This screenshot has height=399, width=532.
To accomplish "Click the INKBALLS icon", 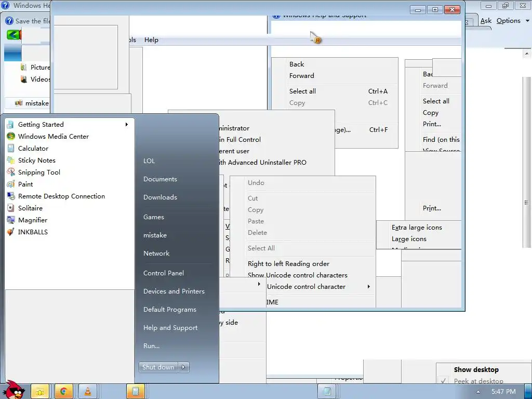I will [x=10, y=232].
